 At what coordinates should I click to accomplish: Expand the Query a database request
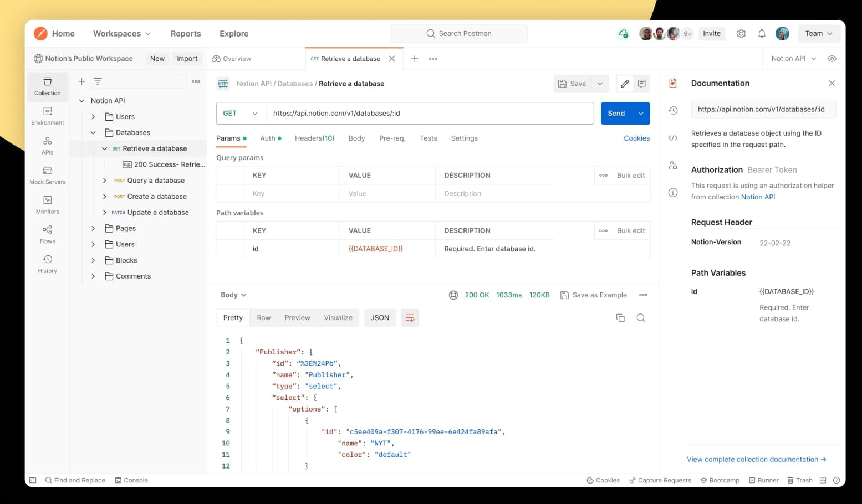104,181
